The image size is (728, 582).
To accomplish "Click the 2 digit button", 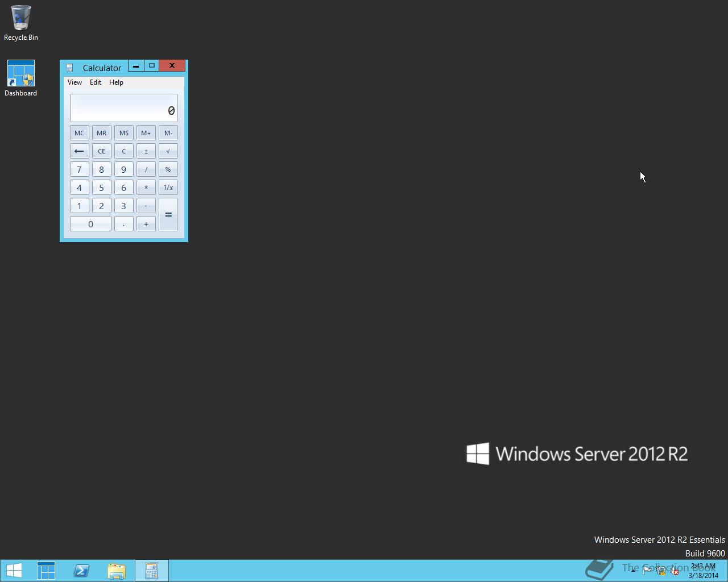I will coord(102,206).
